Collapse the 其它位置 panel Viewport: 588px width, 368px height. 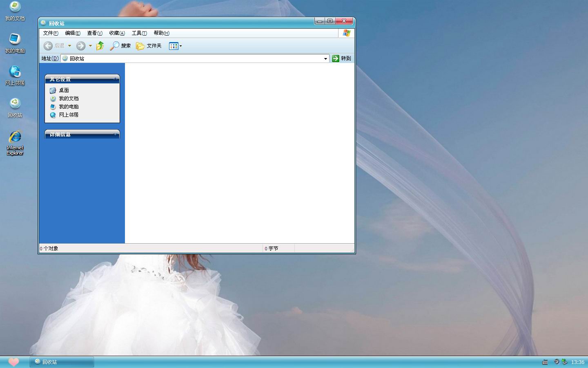tap(115, 79)
